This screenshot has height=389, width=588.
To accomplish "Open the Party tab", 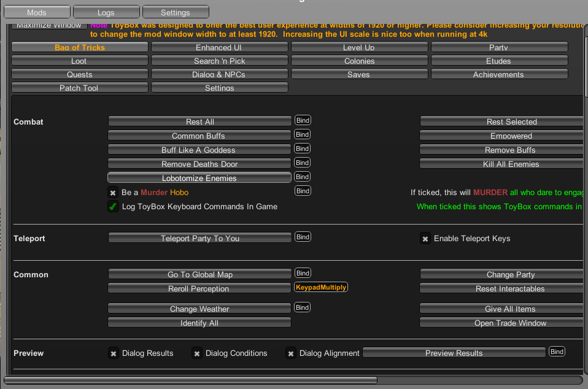I will pos(499,47).
